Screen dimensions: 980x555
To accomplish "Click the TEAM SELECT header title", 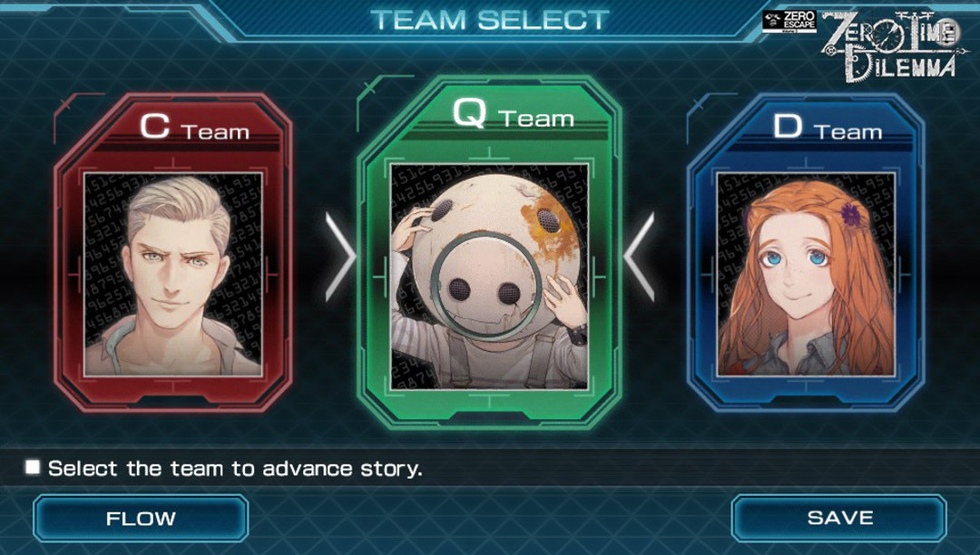I will 490,20.
